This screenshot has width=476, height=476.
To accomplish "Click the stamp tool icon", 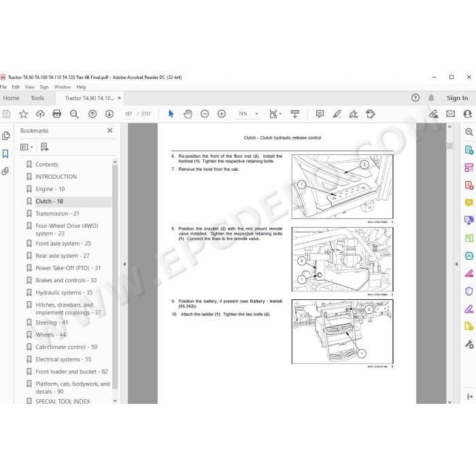I will pos(371,114).
